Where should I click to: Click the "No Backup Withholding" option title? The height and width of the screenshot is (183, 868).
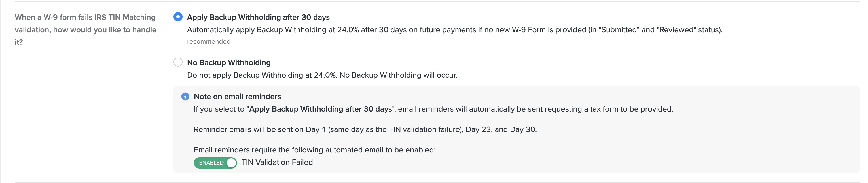(x=228, y=63)
